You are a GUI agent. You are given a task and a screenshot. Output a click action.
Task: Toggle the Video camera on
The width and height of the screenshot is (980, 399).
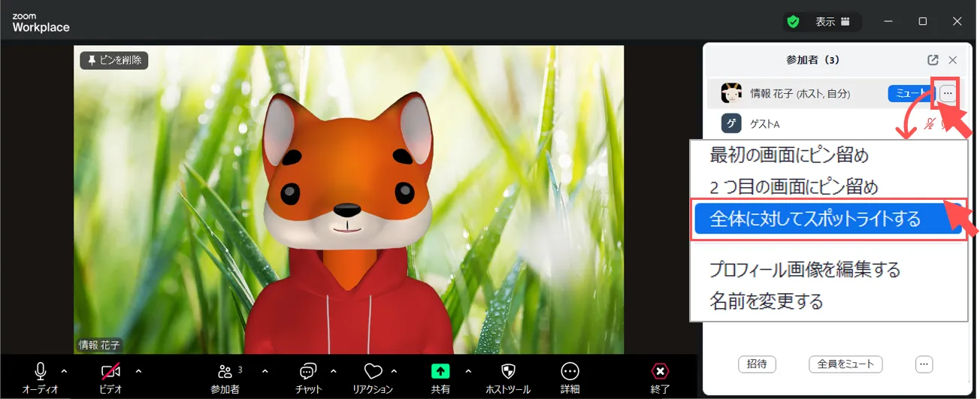pos(110,371)
